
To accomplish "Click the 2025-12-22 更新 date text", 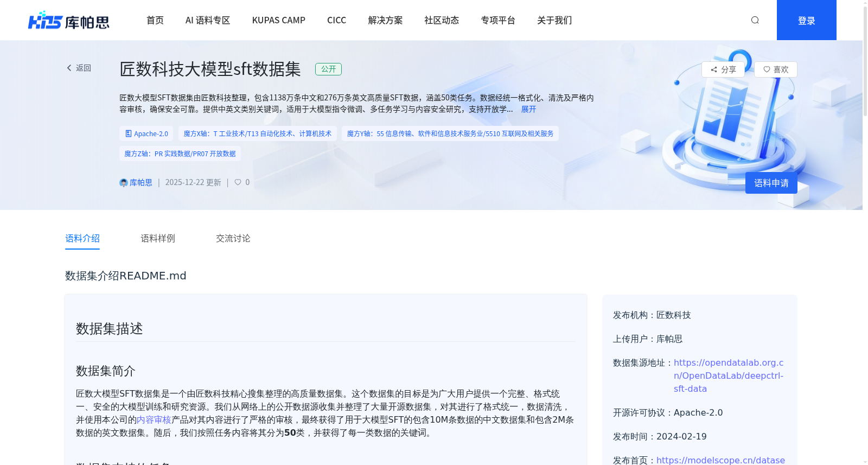I will [193, 182].
